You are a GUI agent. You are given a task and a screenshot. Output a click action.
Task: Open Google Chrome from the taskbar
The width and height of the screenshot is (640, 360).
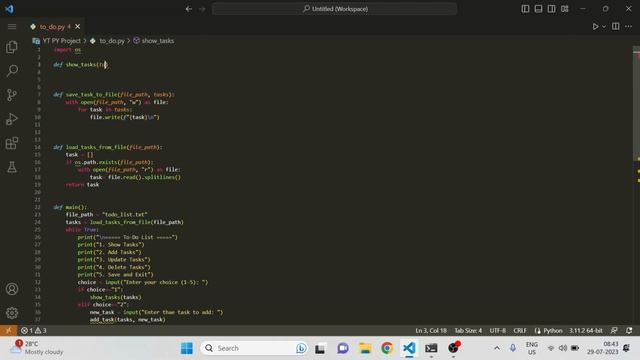tap(387, 348)
